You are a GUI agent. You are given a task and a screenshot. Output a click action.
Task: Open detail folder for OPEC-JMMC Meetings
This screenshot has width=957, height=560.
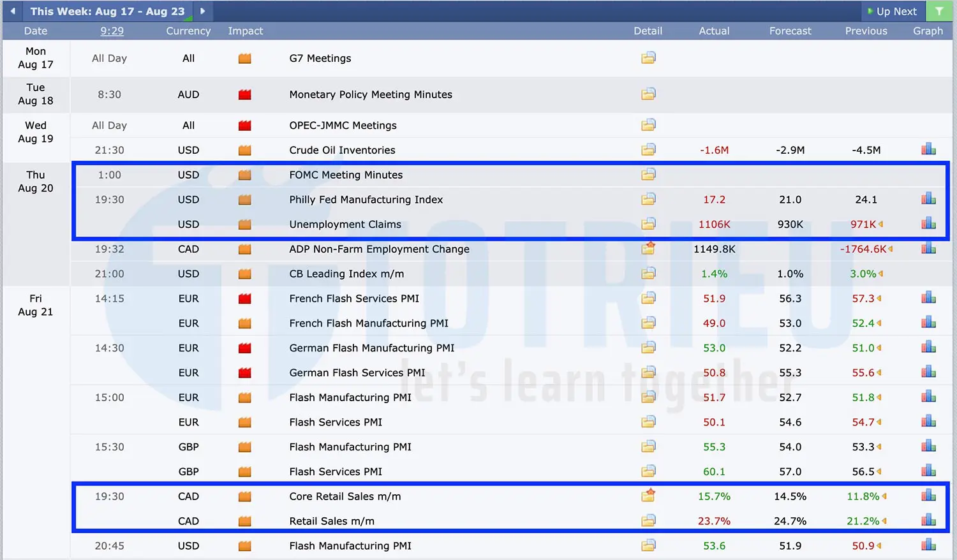(648, 125)
